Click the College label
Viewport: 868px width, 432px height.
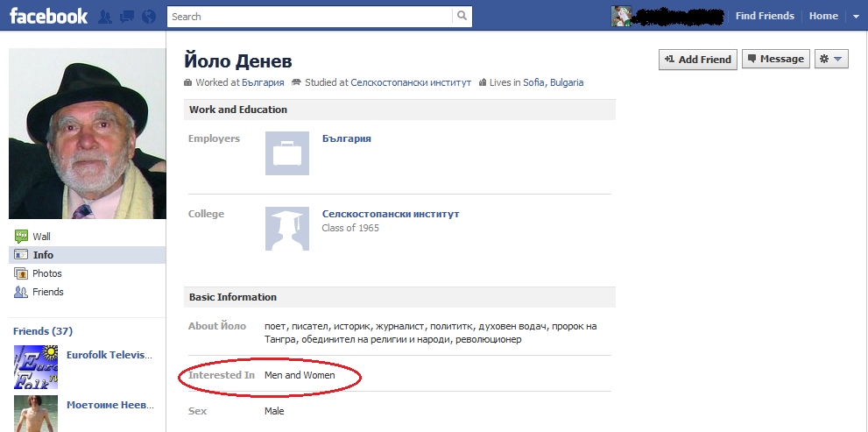(x=206, y=214)
